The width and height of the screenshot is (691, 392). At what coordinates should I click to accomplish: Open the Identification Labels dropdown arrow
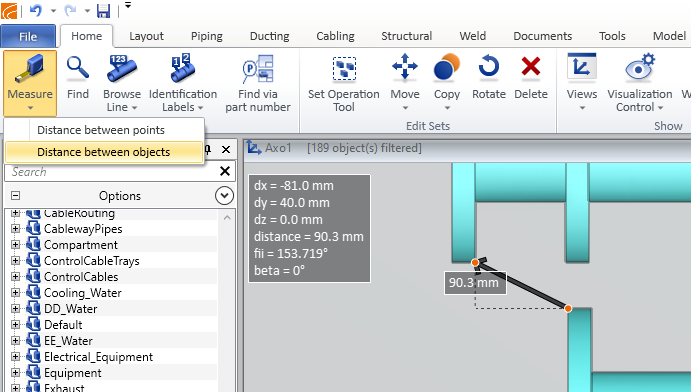coord(200,108)
